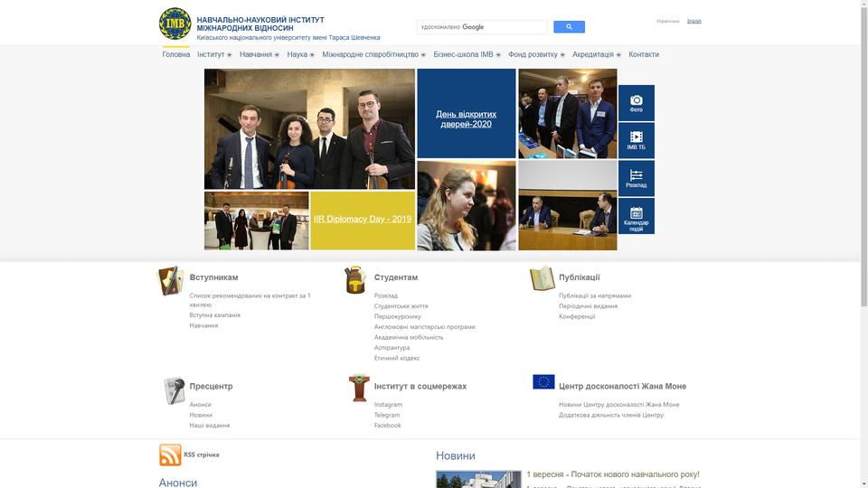This screenshot has height=488, width=868.
Task: Click the blue Google search button
Action: point(569,26)
